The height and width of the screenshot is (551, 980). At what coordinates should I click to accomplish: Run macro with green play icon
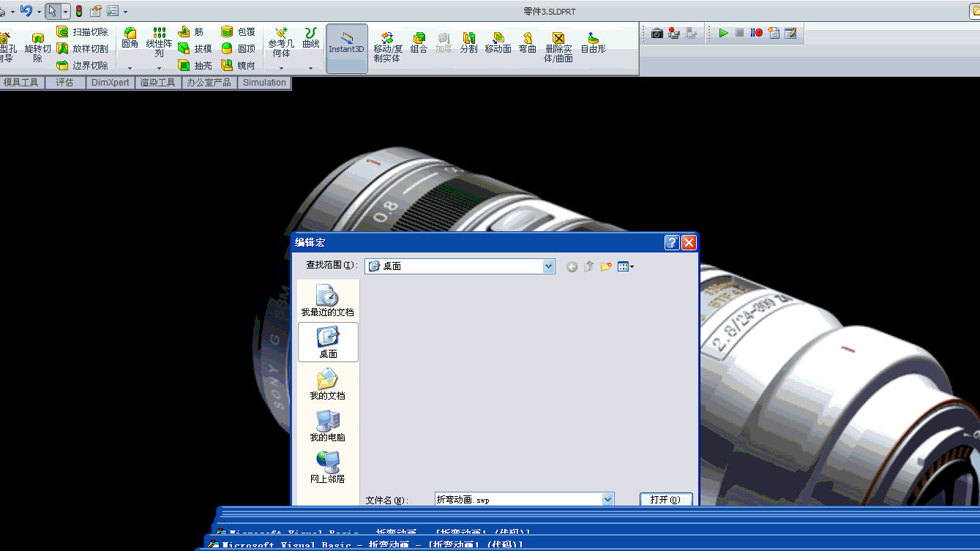point(723,33)
